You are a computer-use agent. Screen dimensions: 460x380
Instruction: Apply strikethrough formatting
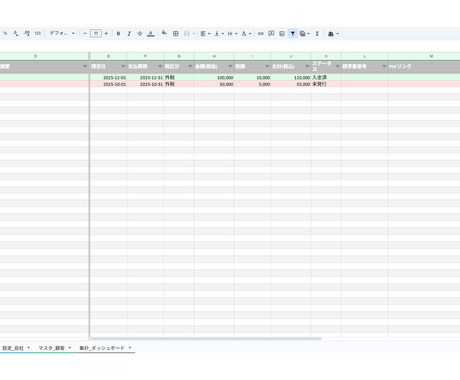point(140,34)
